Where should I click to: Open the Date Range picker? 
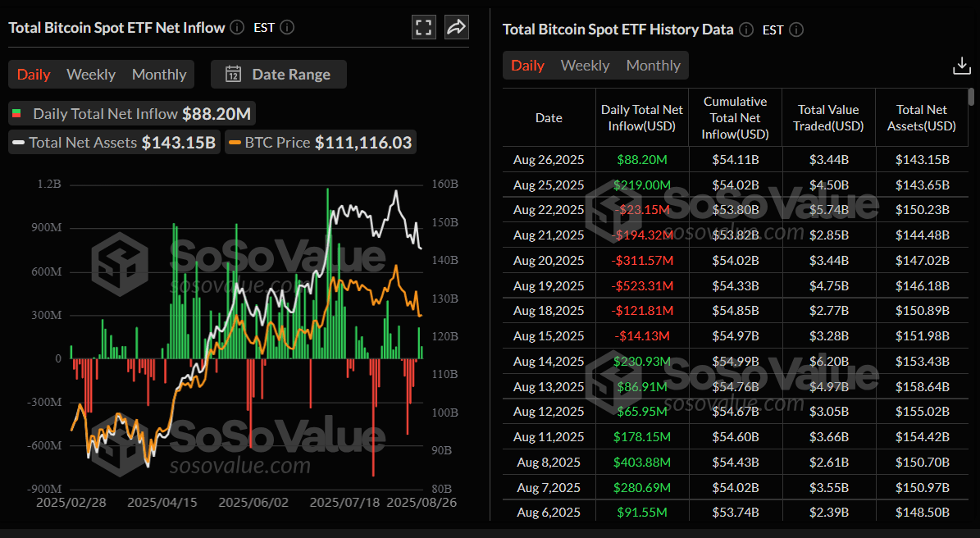point(279,75)
